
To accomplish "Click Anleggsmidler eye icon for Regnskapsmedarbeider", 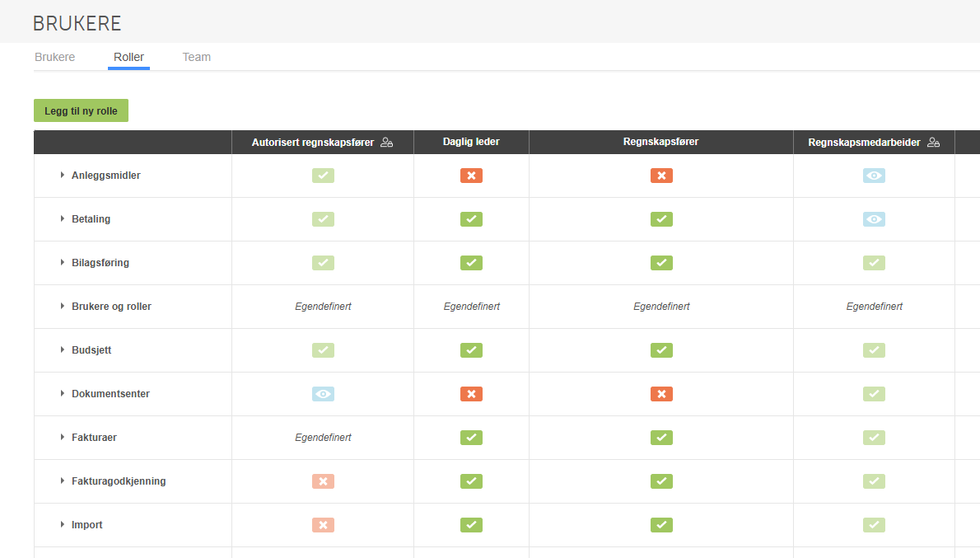I will click(x=874, y=176).
